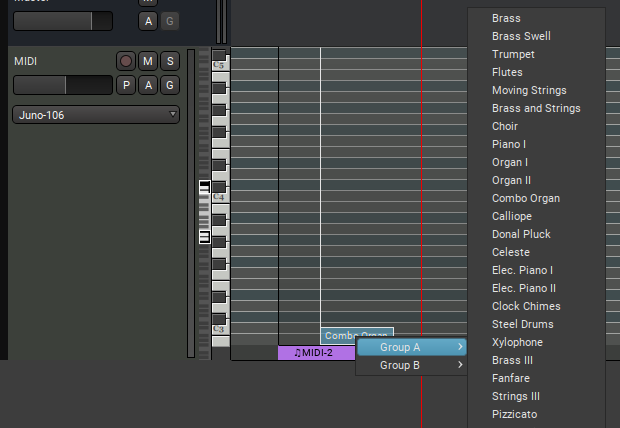
Task: Click the G button on MIDI track
Action: (170, 85)
